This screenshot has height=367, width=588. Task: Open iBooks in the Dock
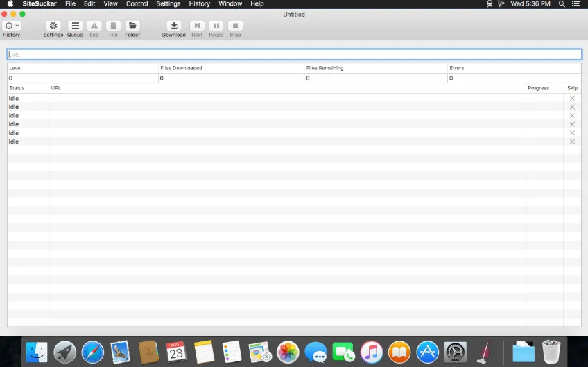point(399,352)
